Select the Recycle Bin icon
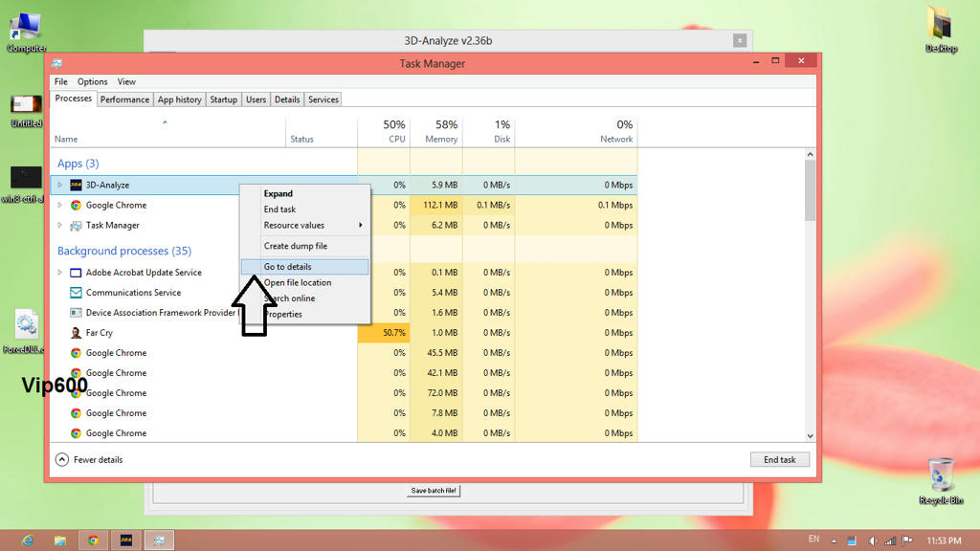This screenshot has width=980, height=551. 941,481
